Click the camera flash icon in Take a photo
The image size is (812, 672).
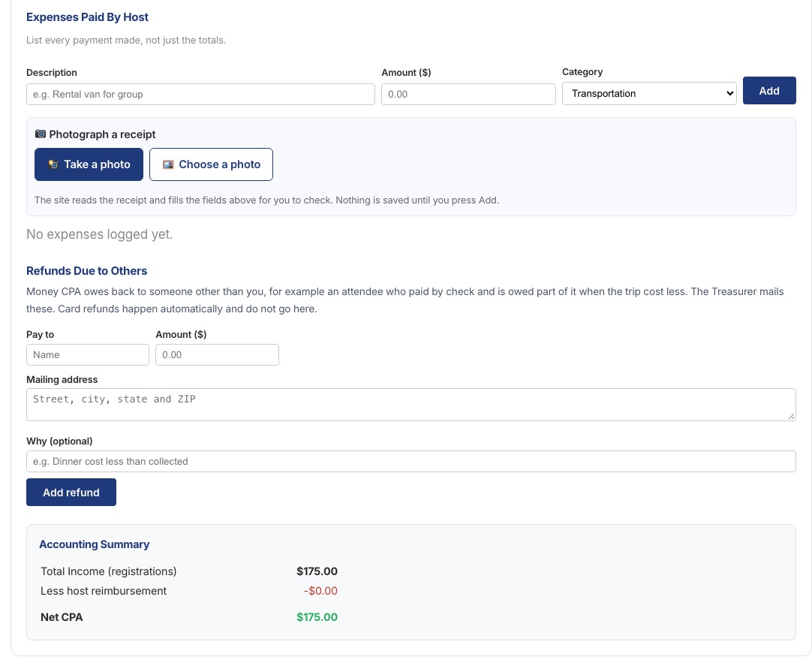(x=53, y=164)
